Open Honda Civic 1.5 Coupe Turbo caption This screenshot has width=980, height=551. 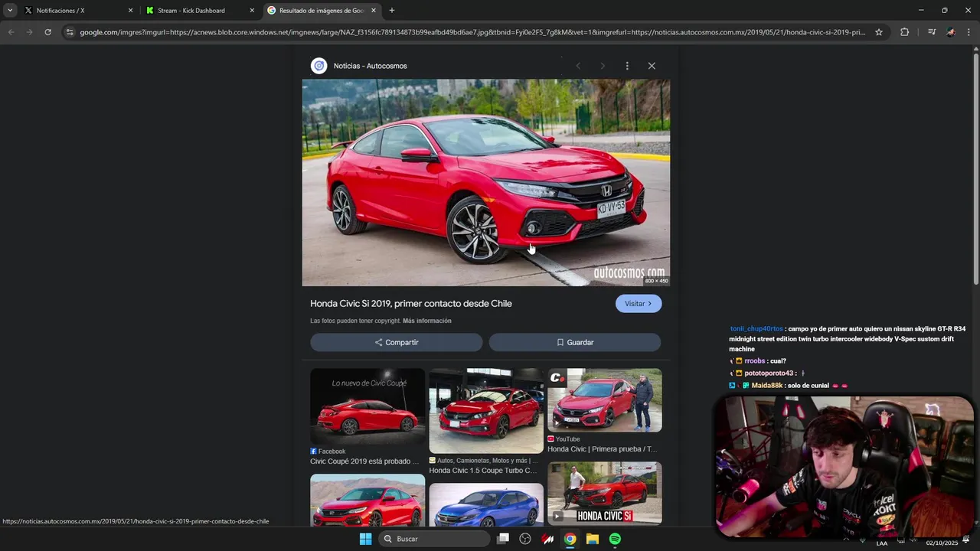point(482,471)
